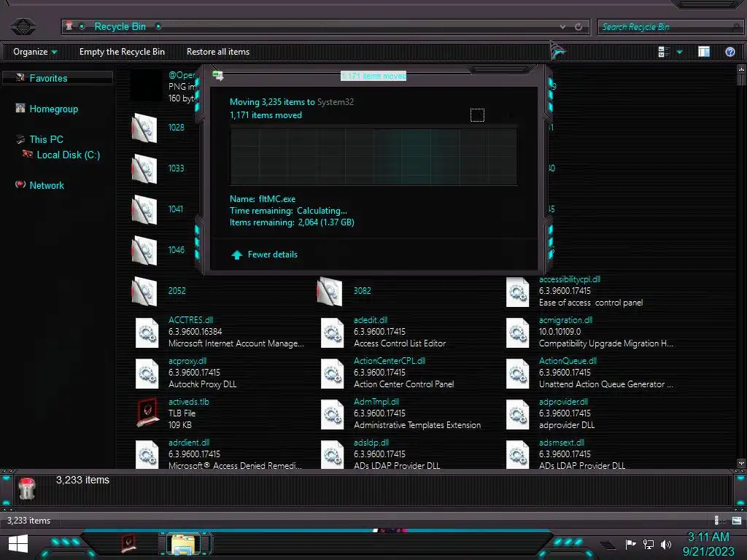The width and height of the screenshot is (747, 560).
Task: Select the accessibilitycpl.dll file icon
Action: [x=517, y=292]
